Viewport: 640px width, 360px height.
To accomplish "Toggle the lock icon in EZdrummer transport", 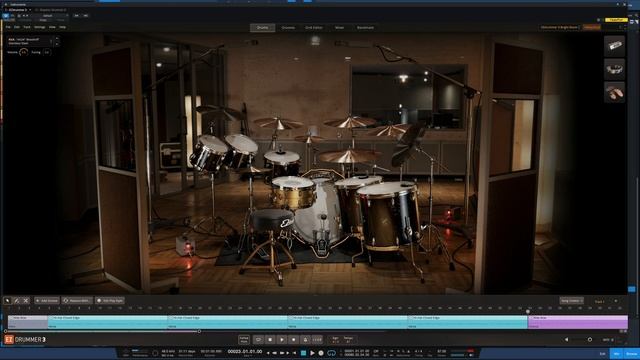I will click(x=305, y=339).
